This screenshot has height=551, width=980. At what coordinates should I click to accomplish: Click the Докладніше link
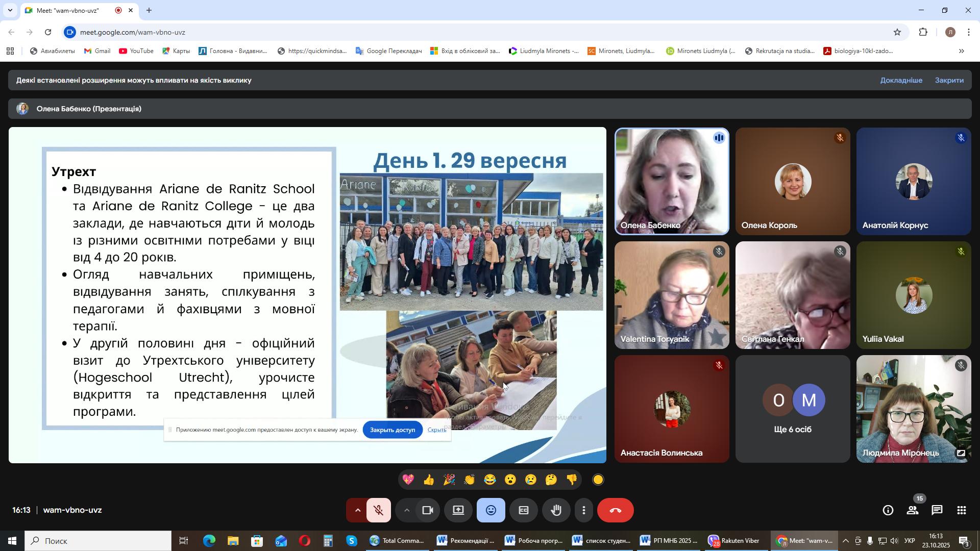[x=901, y=80]
